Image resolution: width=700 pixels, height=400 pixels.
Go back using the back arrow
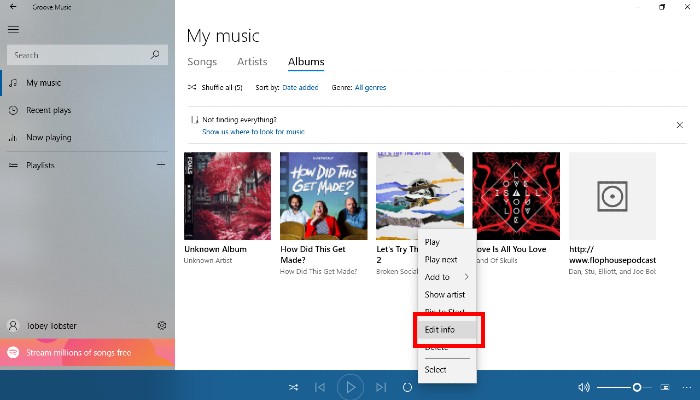10,7
